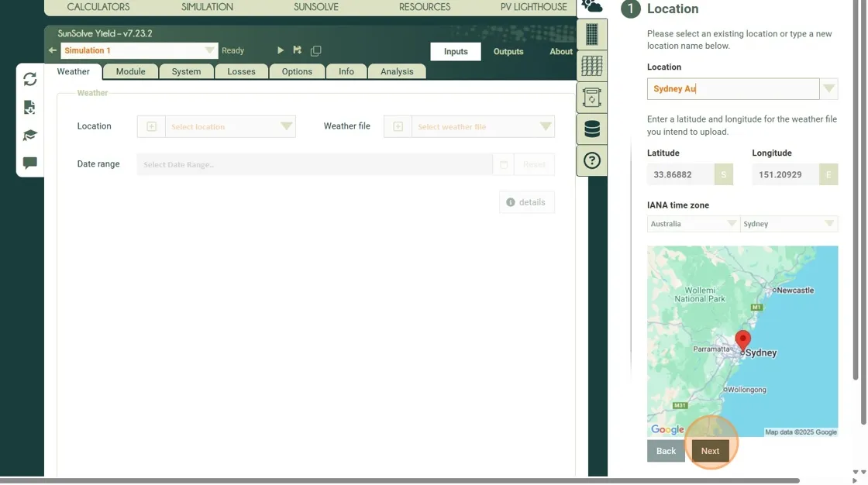Toggle the longitude E hemisphere button
This screenshot has height=485, width=868.
coord(828,175)
